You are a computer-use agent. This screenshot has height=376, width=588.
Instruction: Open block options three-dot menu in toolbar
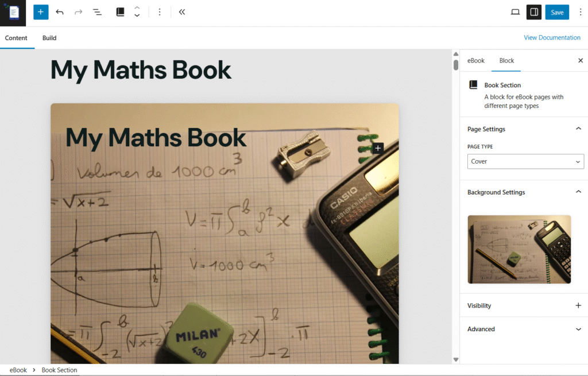(160, 12)
